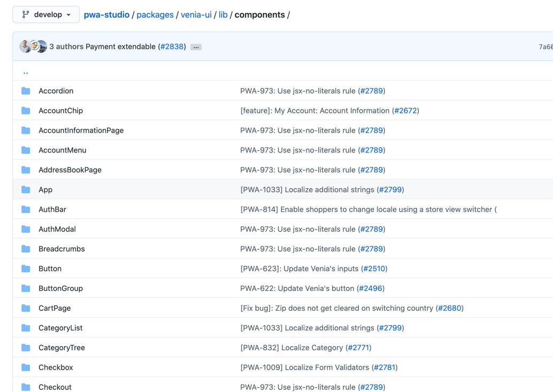The width and height of the screenshot is (553, 392).
Task: Open the Breadcrumbs folder
Action: tap(62, 249)
